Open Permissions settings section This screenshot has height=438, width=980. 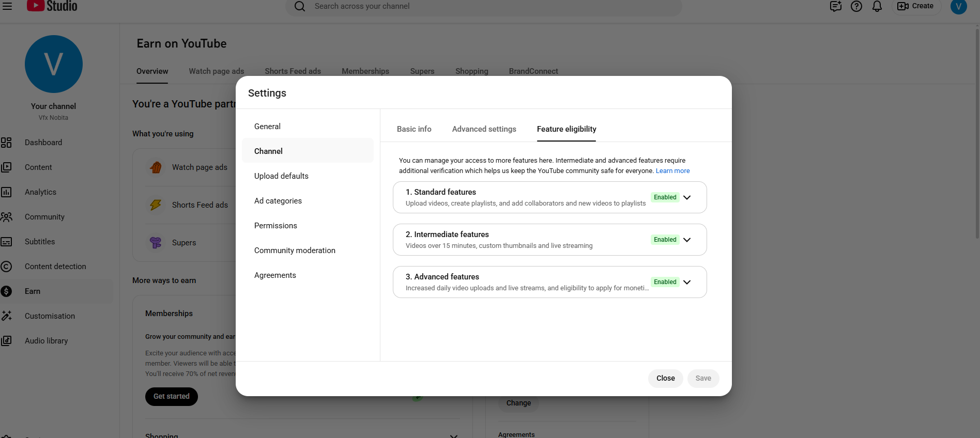pyautogui.click(x=275, y=226)
